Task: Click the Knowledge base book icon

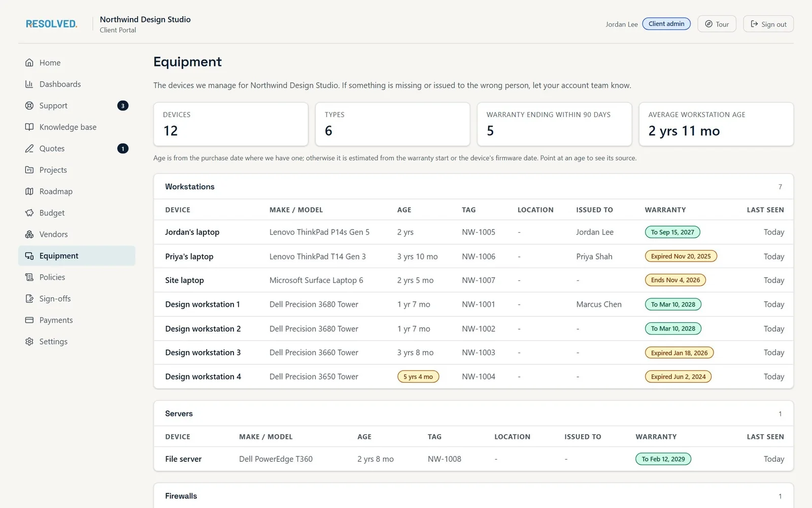Action: click(x=29, y=127)
